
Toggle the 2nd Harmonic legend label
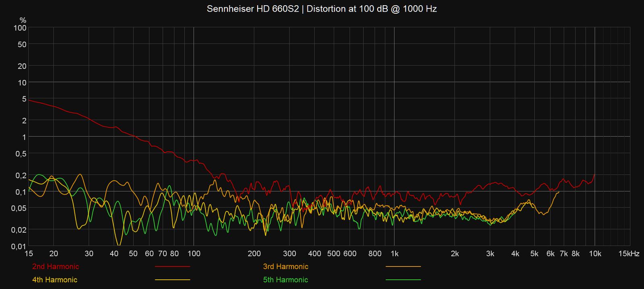56,266
